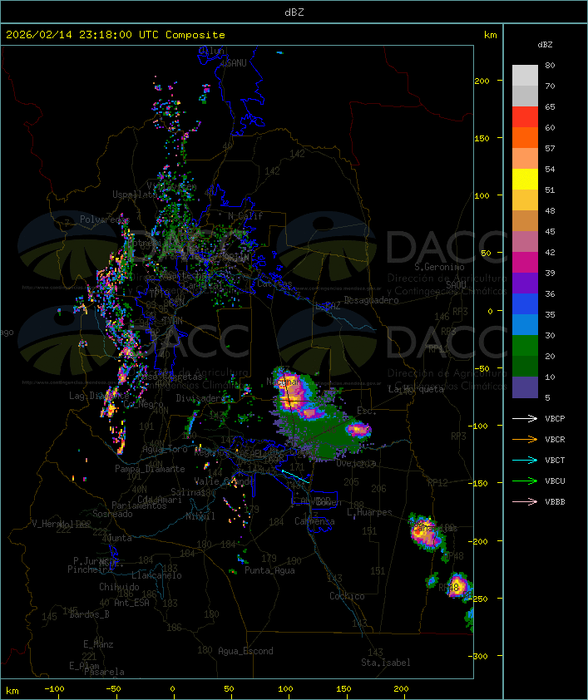Click the Ant_ESA place label

point(131,603)
